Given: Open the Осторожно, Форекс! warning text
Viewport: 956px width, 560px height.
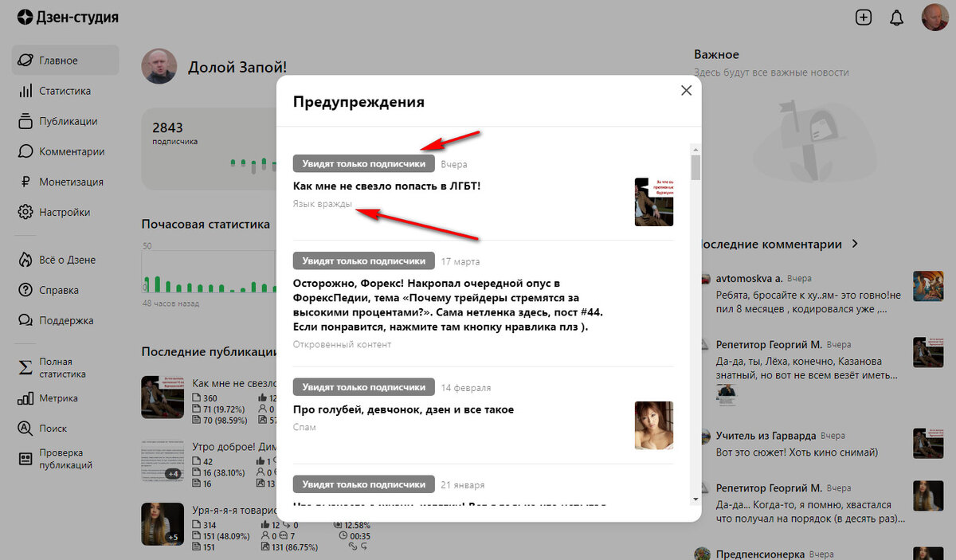Looking at the screenshot, I should coord(446,305).
